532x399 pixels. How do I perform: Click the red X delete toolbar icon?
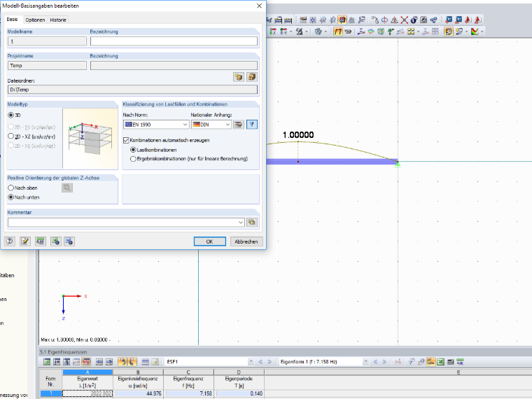tap(404, 20)
